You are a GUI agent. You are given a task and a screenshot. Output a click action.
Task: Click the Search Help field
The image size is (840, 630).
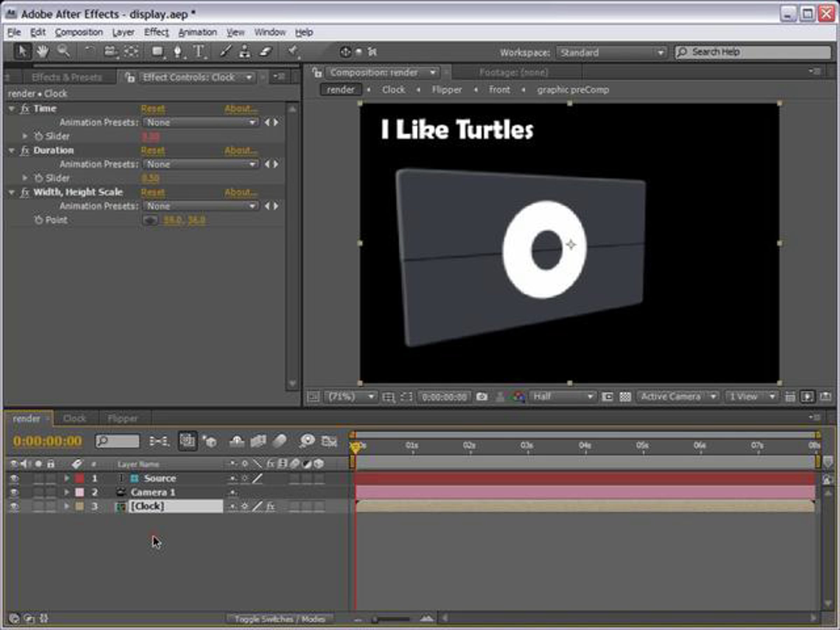(752, 52)
